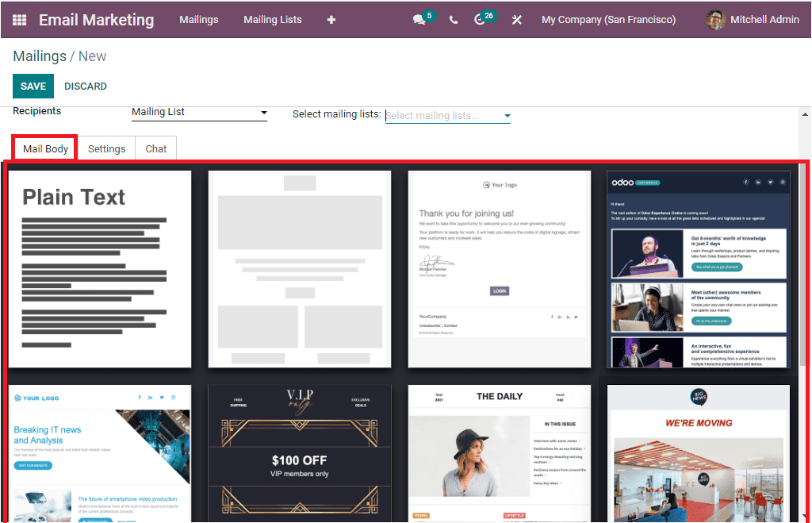Choose the We're Moving template

coord(699,453)
